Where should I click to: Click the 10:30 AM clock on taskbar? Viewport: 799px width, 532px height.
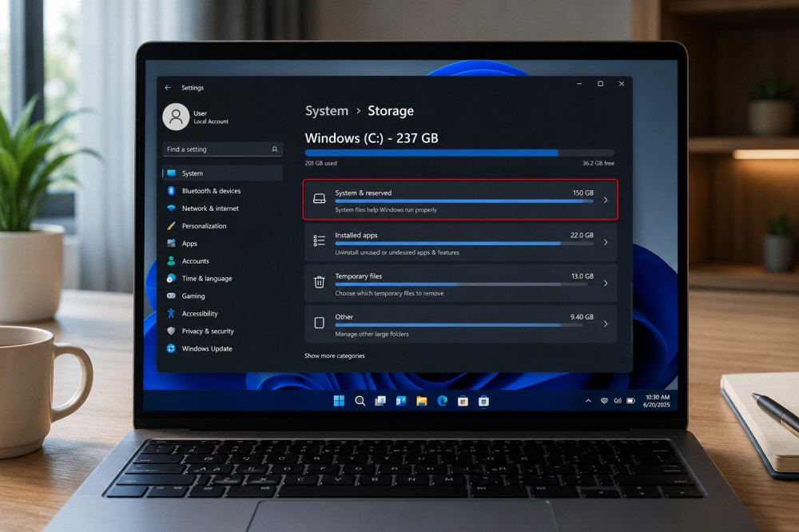[x=658, y=397]
